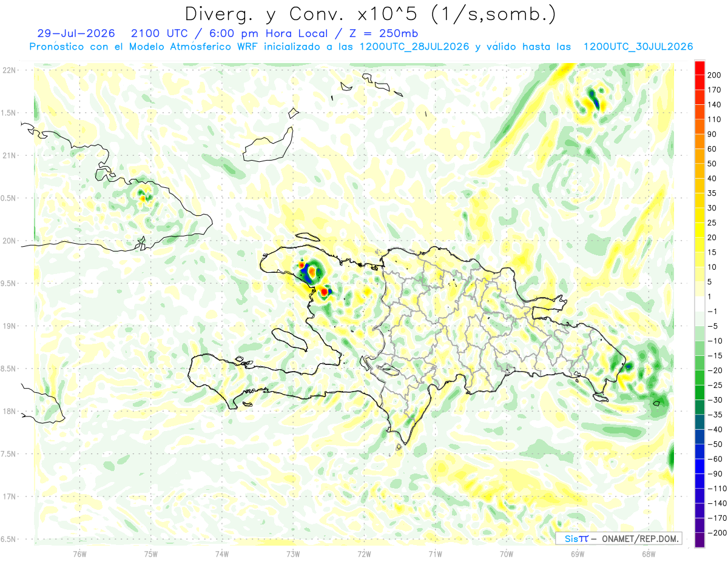Click the "-20" color scale label

point(714,370)
